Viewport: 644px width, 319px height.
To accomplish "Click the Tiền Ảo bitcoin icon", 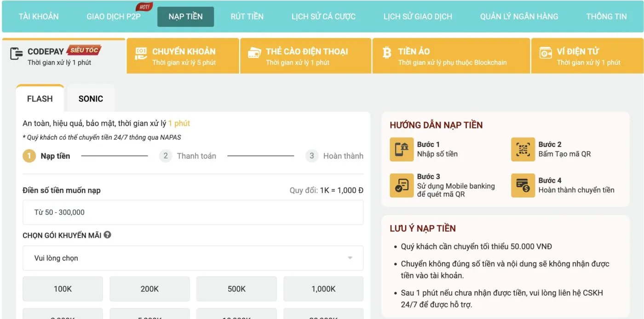I will click(387, 53).
